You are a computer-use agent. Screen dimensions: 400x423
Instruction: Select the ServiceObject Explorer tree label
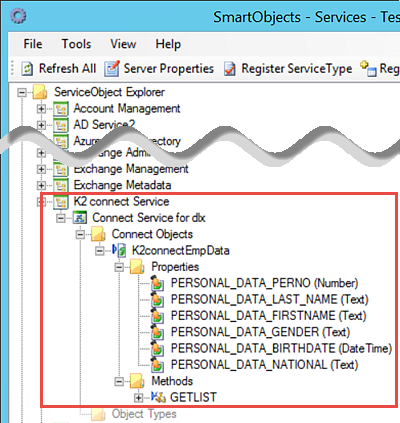point(109,92)
